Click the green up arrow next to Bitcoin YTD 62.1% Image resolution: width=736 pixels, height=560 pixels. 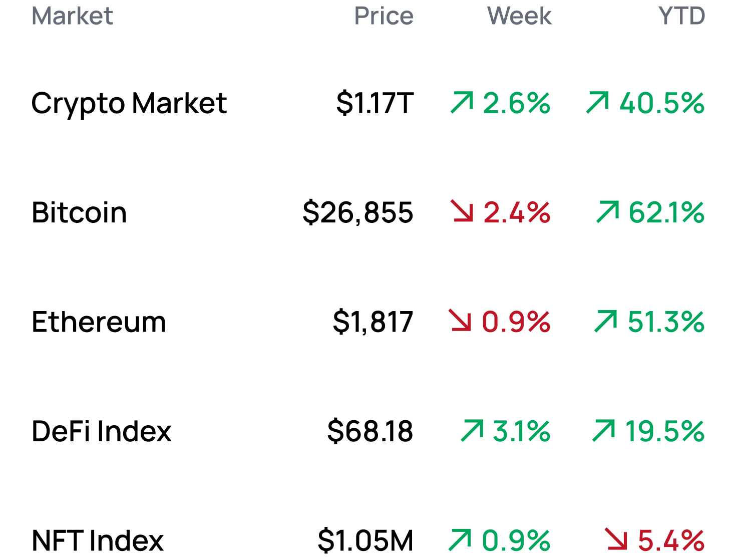pos(608,211)
